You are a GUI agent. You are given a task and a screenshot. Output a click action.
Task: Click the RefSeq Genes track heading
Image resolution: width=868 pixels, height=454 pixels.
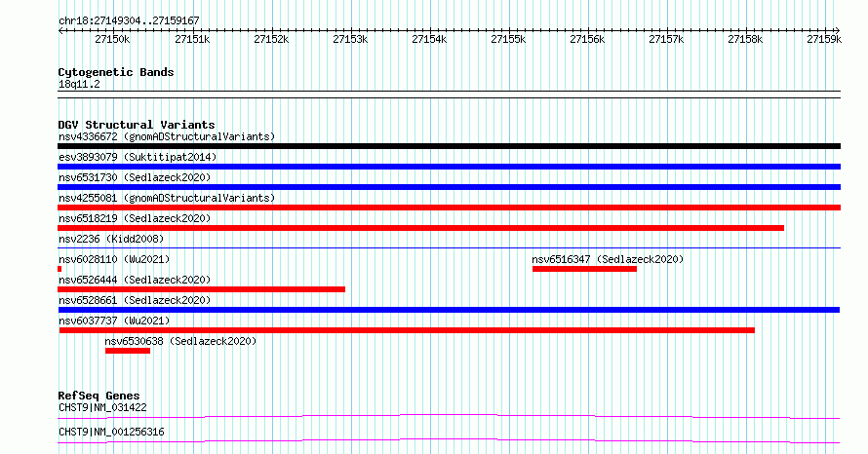pyautogui.click(x=99, y=396)
